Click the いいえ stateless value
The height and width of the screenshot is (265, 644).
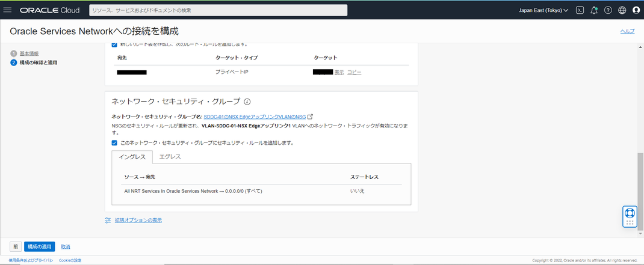[357, 191]
